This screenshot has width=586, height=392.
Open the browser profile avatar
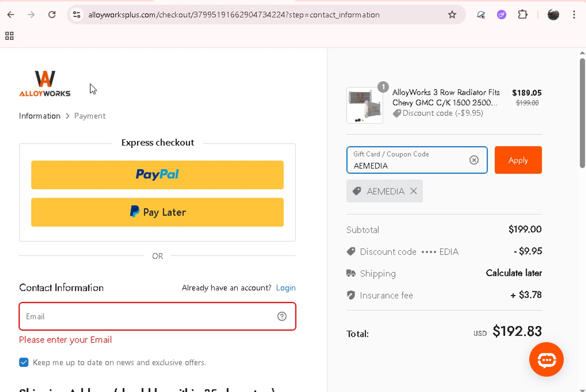pyautogui.click(x=553, y=15)
